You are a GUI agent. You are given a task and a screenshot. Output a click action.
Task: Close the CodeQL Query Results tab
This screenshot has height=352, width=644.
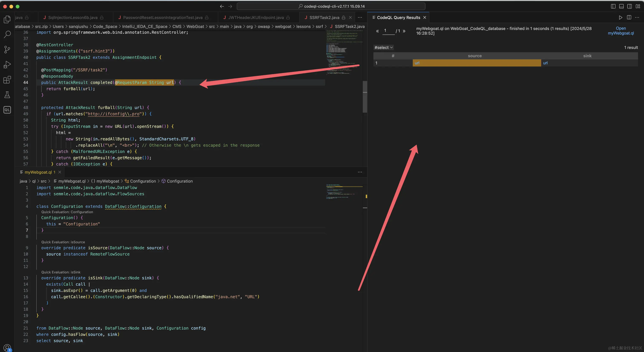[x=424, y=17]
